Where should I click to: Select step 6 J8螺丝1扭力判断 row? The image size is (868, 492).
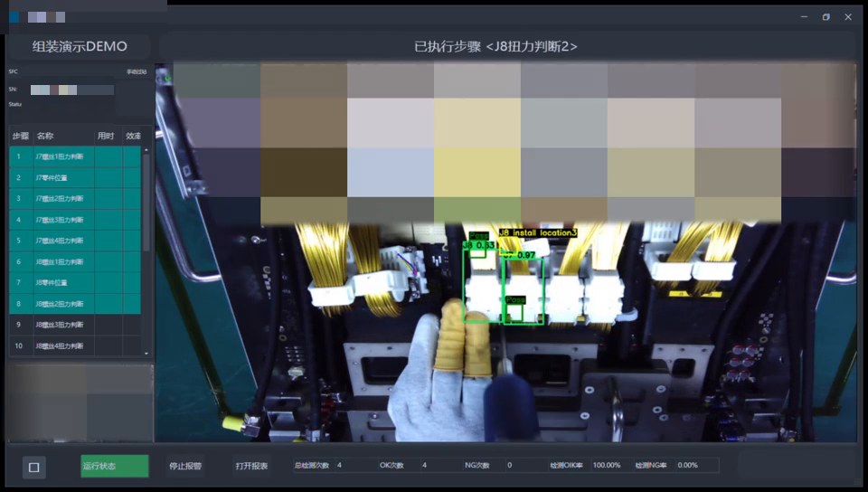click(x=75, y=261)
